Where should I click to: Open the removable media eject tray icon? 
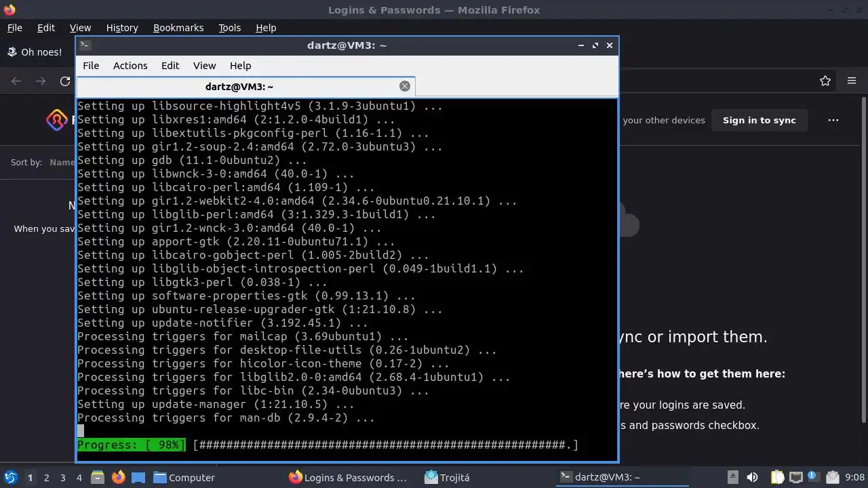[732, 477]
